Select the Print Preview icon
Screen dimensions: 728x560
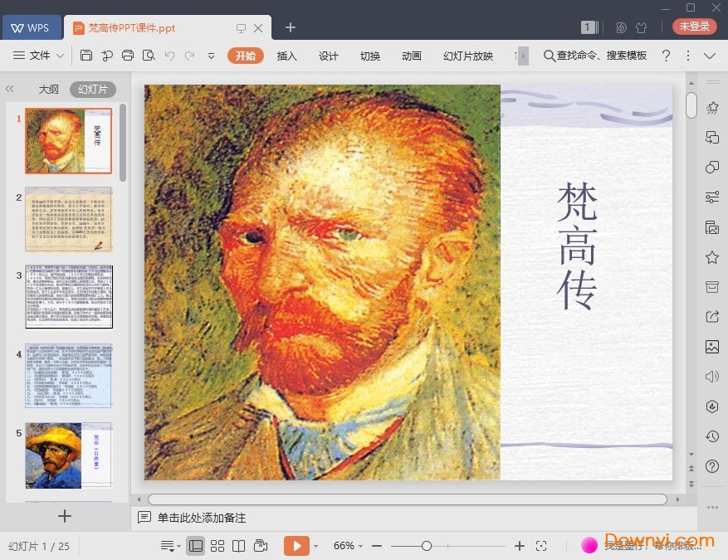[149, 56]
